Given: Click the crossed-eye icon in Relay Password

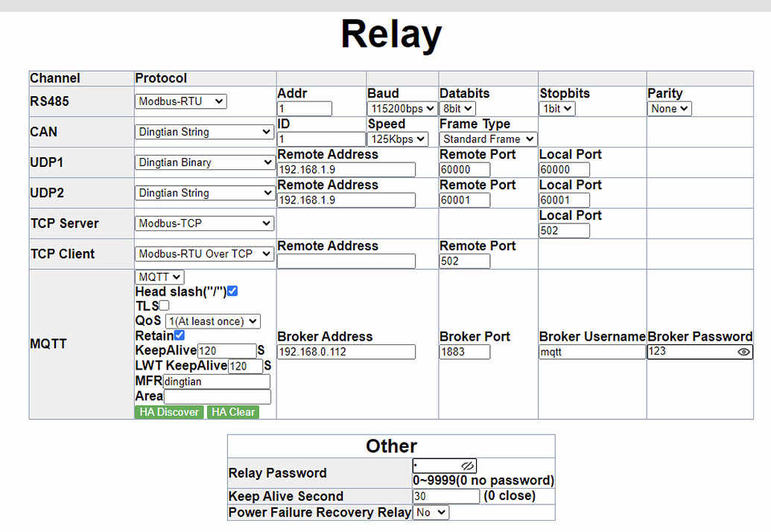Looking at the screenshot, I should point(467,465).
